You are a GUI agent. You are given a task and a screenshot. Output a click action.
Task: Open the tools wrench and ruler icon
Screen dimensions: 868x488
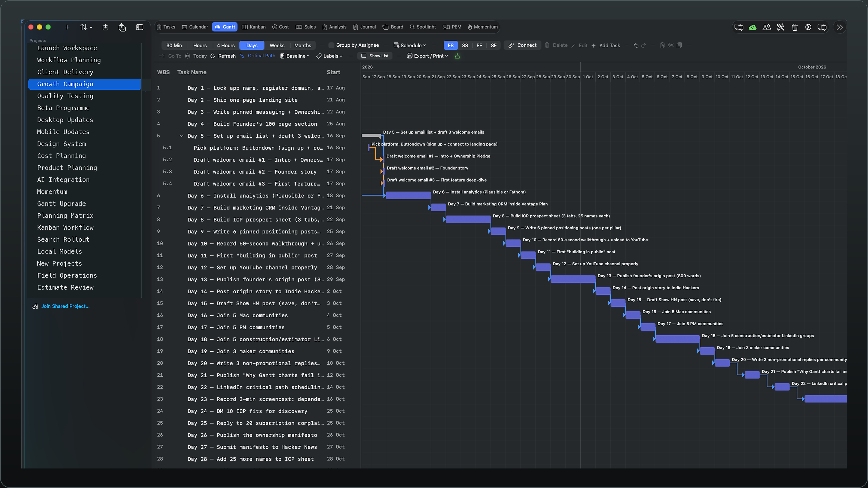780,27
